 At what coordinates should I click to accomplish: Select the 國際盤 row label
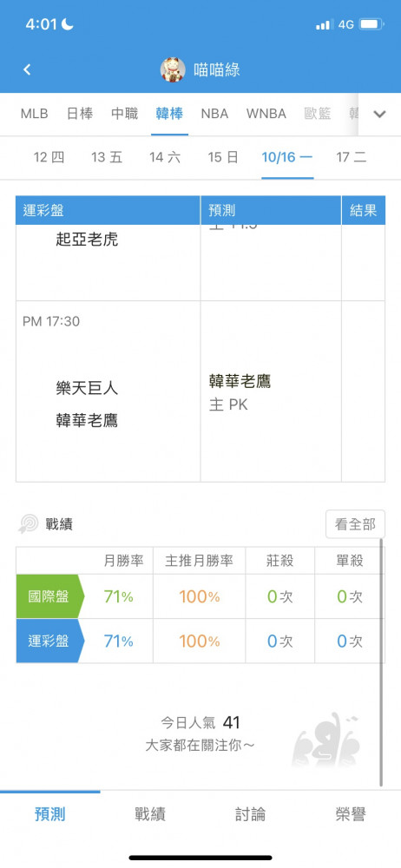coord(49,597)
